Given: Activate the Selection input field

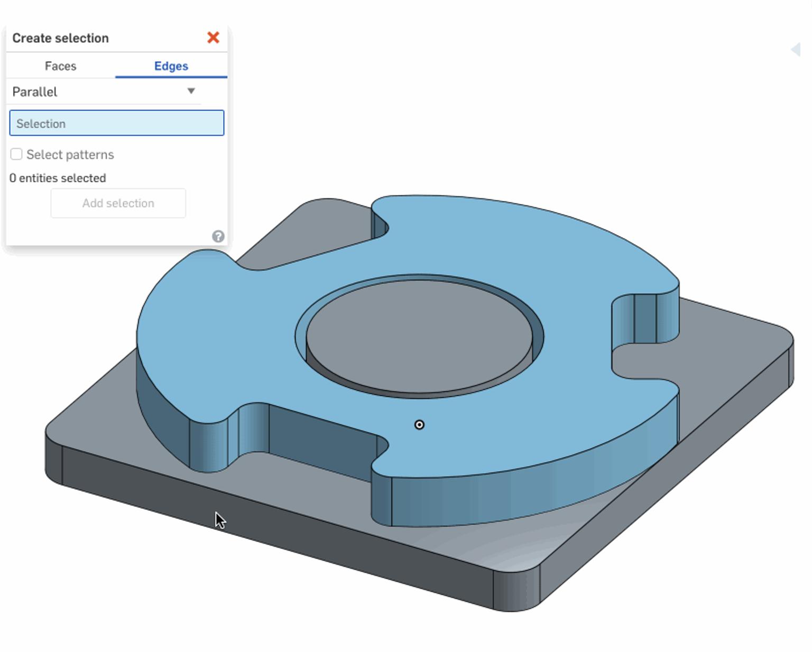Looking at the screenshot, I should coord(116,123).
